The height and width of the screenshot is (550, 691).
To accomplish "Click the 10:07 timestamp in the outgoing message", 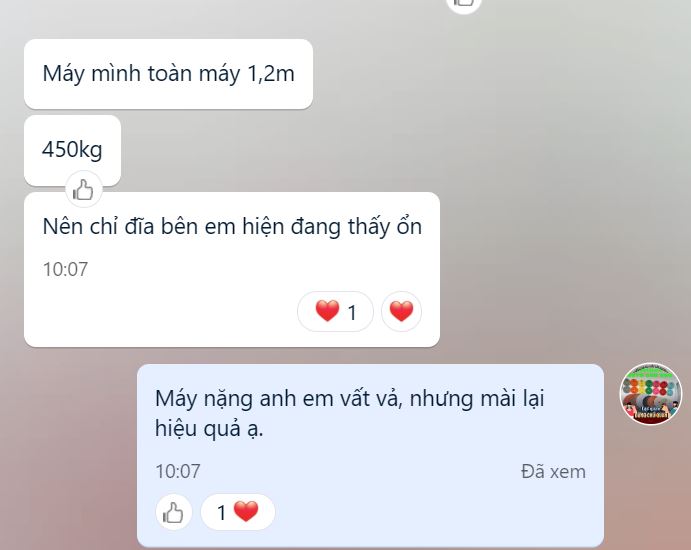I will (x=178, y=472).
